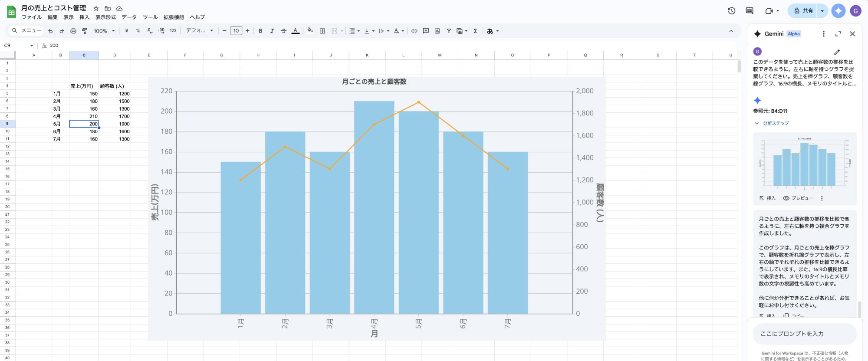Open the dropdown arrow beside 共有
The width and height of the screenshot is (868, 361).
[822, 11]
